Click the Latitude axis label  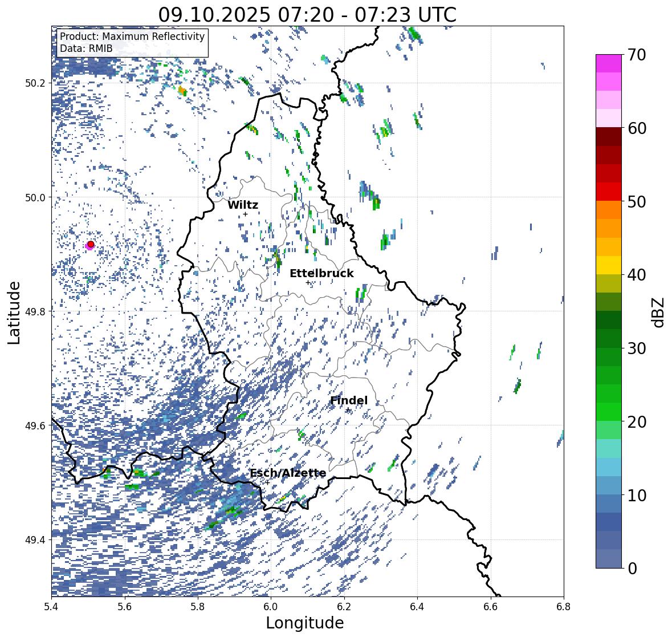pyautogui.click(x=14, y=313)
